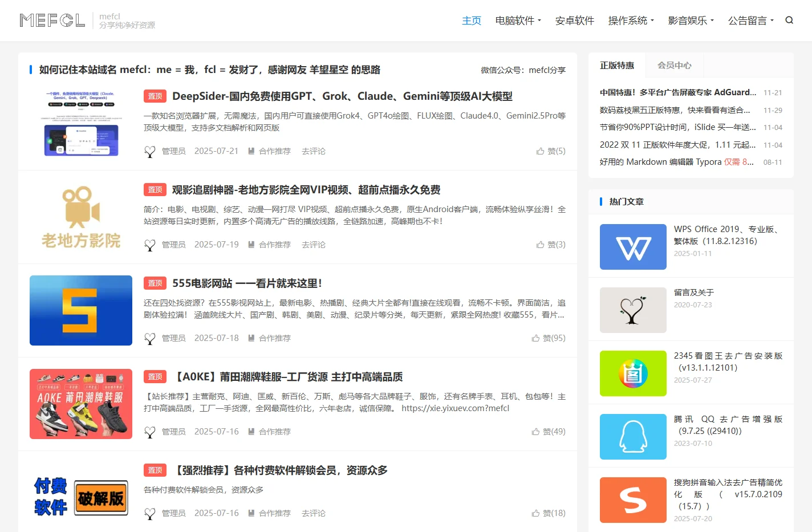Click 去评论 on the DeepSider post
The height and width of the screenshot is (532, 812).
(314, 151)
